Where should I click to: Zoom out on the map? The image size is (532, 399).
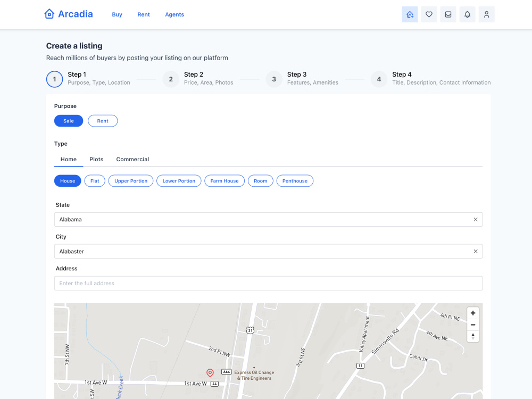click(x=472, y=325)
